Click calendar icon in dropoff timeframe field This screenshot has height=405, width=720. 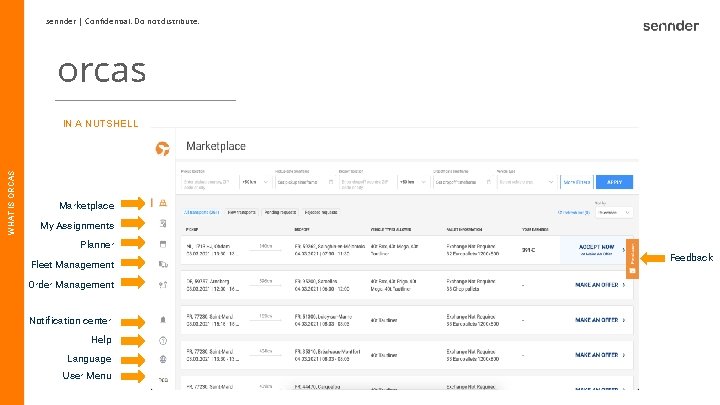click(x=489, y=182)
